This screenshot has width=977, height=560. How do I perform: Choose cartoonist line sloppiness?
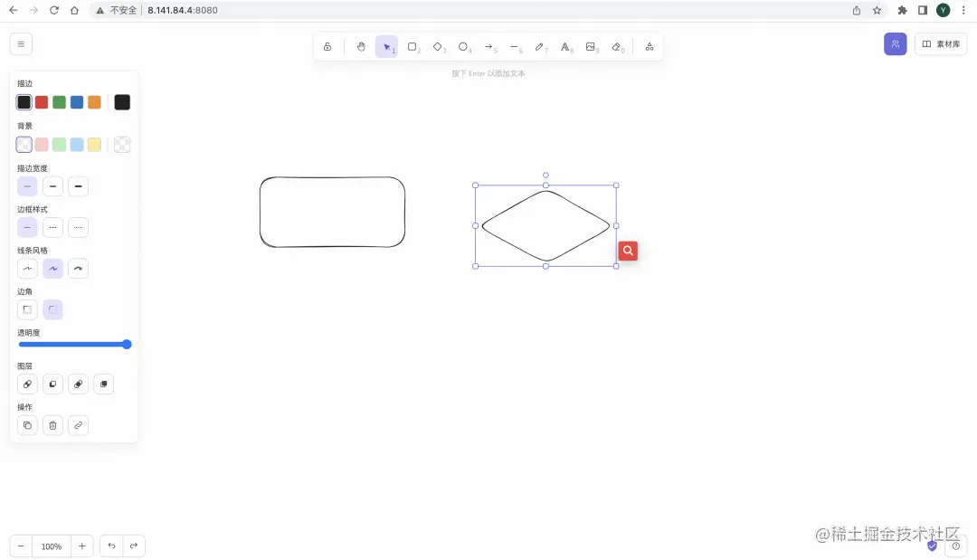[78, 269]
